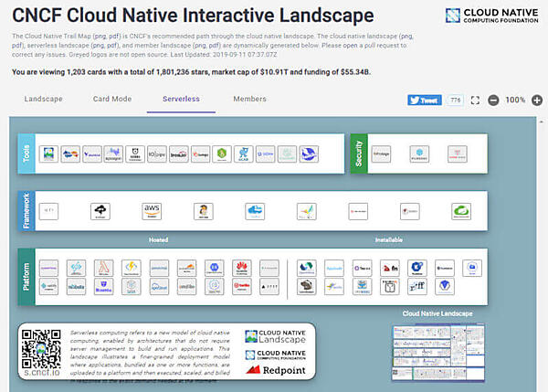Viewport: 548px width, 392px height.
Task: Click the 100% zoom level text
Action: [515, 100]
